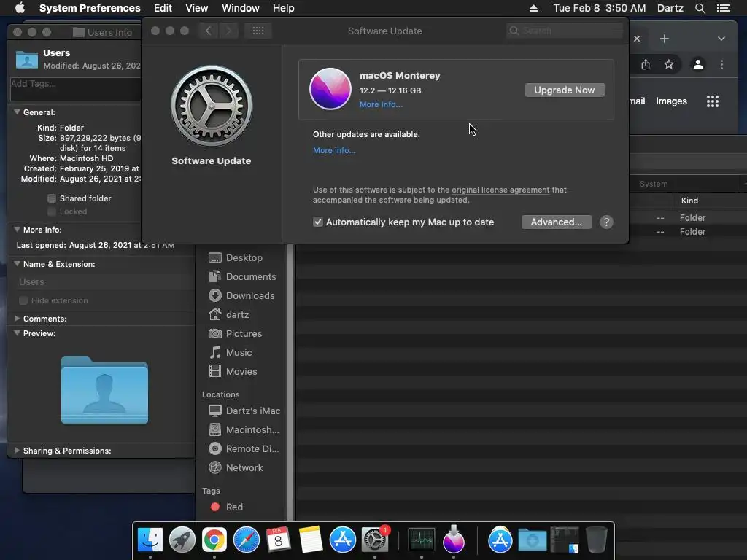Open Chrome profile avatar icon
747x560 pixels.
[x=698, y=64]
